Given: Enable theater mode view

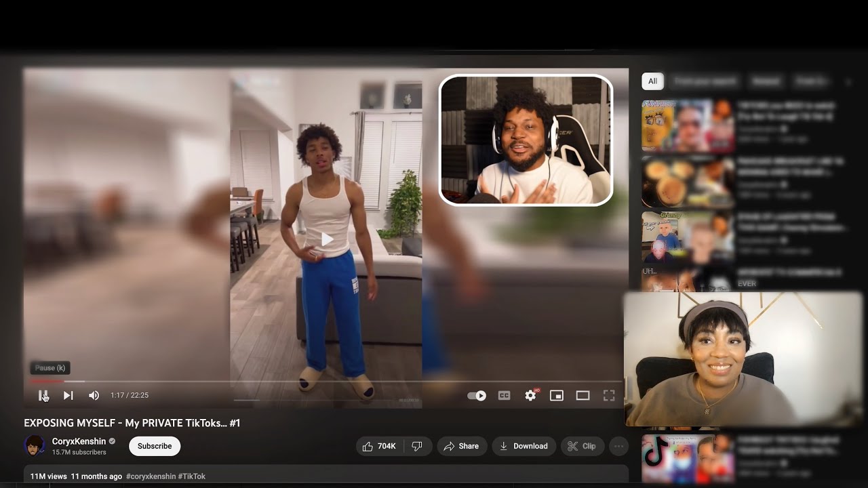Looking at the screenshot, I should tap(583, 396).
